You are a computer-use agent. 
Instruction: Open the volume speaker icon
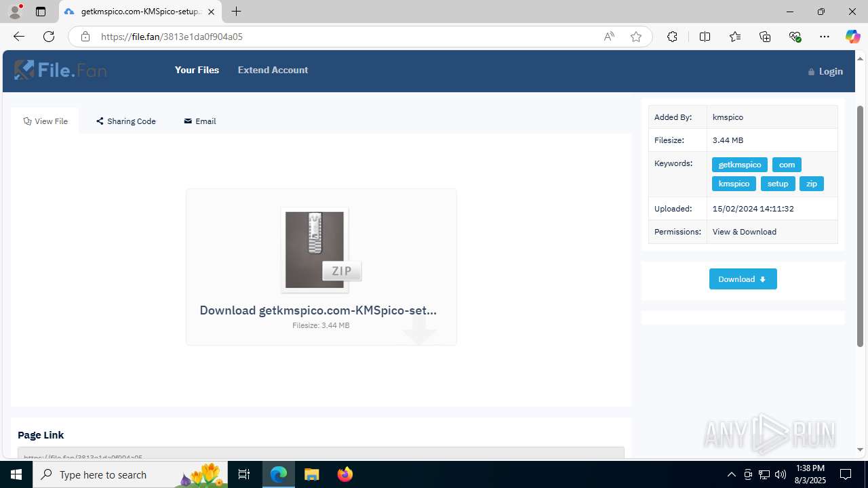coord(781,474)
